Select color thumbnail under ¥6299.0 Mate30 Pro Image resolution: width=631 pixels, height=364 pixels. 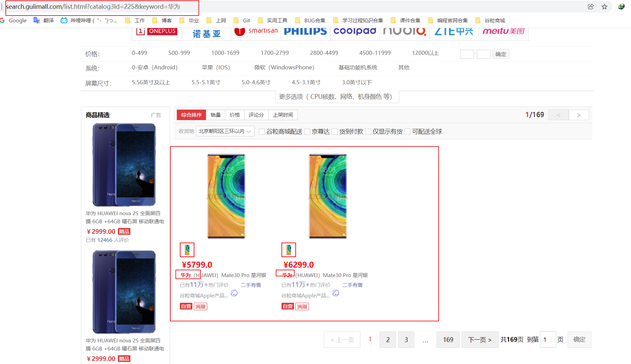(289, 250)
